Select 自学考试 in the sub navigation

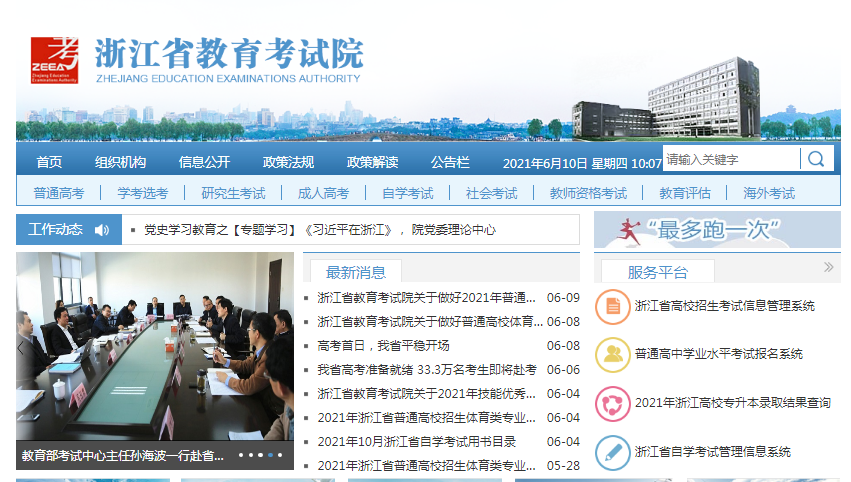point(408,193)
